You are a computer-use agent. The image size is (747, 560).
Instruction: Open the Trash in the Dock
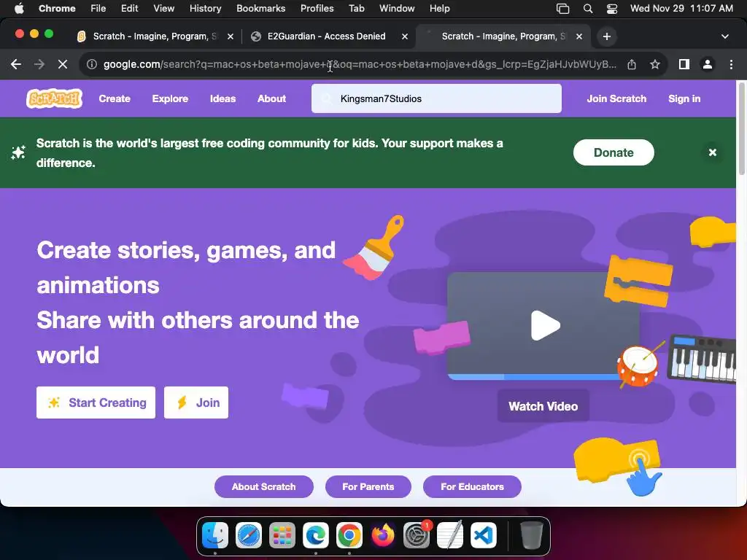click(x=531, y=535)
